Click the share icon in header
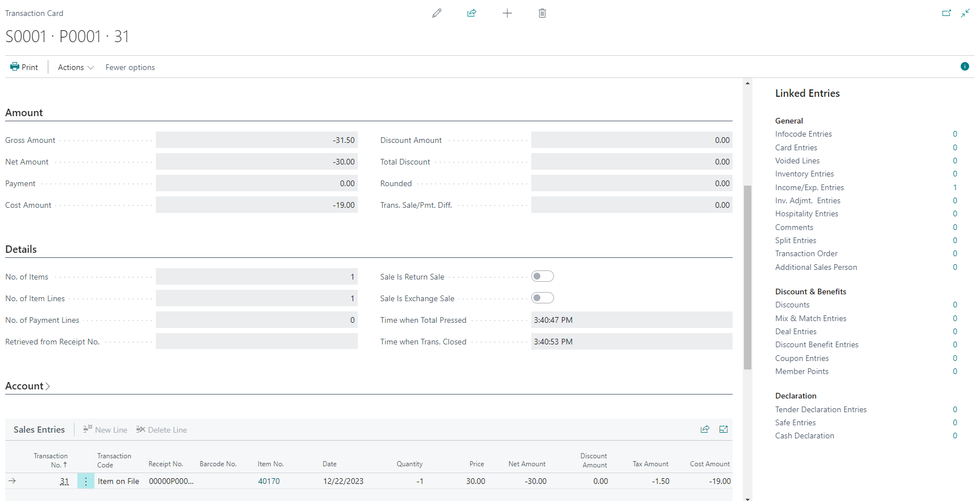The width and height of the screenshot is (980, 501). pyautogui.click(x=472, y=13)
